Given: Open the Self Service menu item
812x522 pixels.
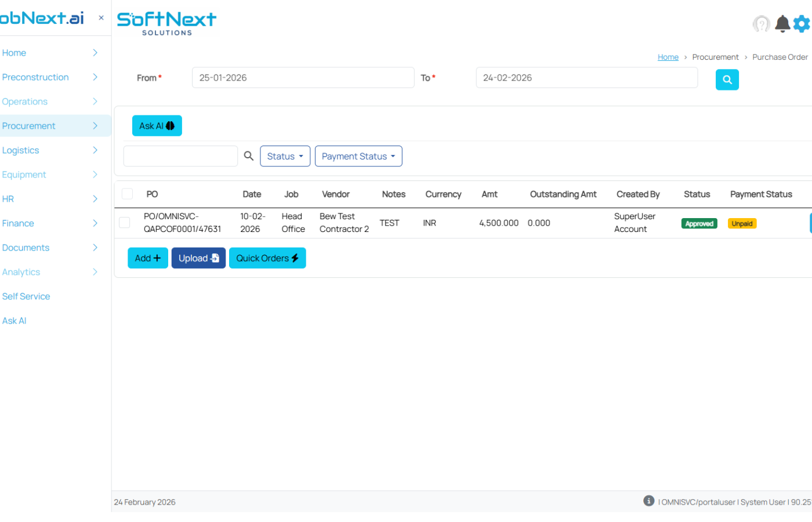Looking at the screenshot, I should click(26, 296).
